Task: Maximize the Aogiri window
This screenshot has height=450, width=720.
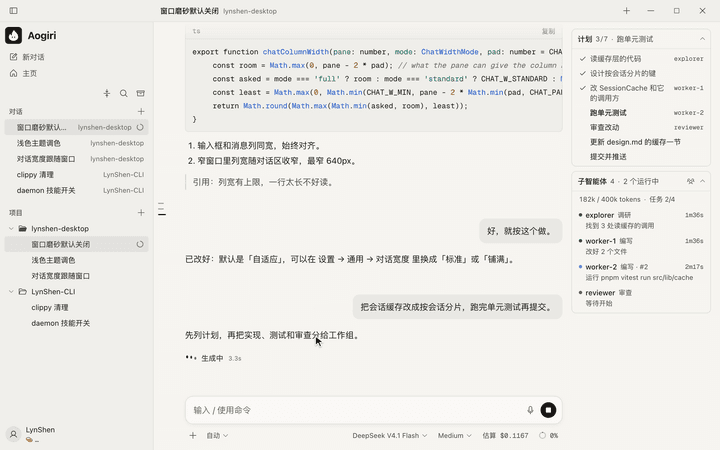Action: 676,11
